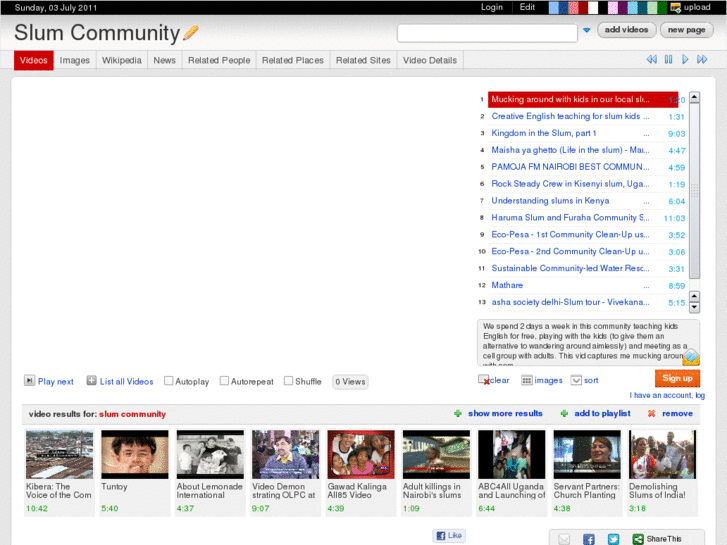Click the playlist vertical scrollbar thumb

point(694,191)
